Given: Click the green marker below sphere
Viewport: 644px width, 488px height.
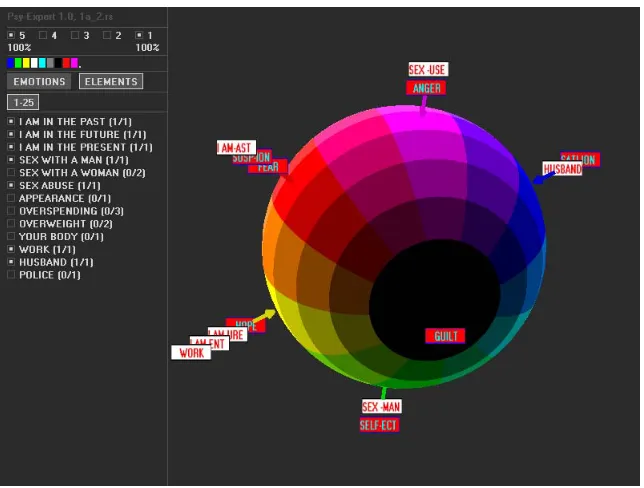Looking at the screenshot, I should pyautogui.click(x=384, y=393).
